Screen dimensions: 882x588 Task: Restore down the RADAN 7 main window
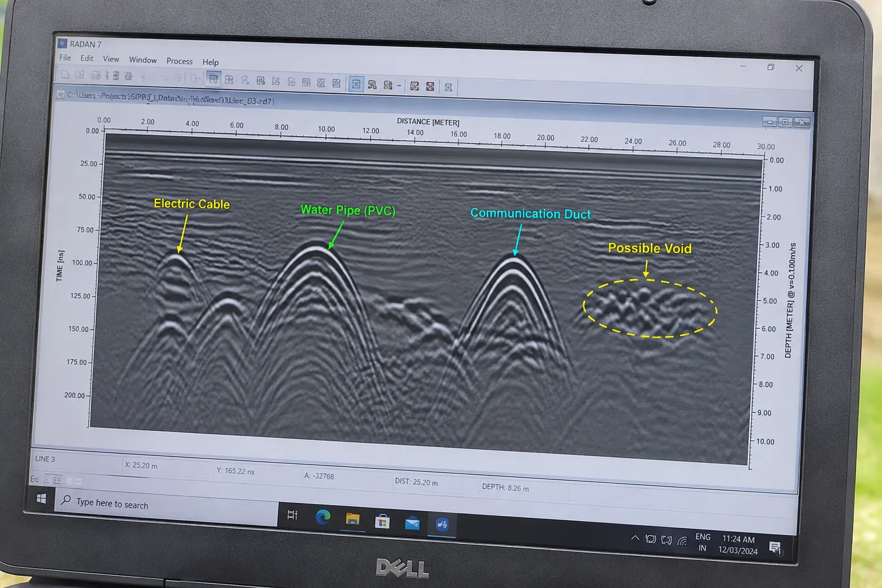coord(771,67)
